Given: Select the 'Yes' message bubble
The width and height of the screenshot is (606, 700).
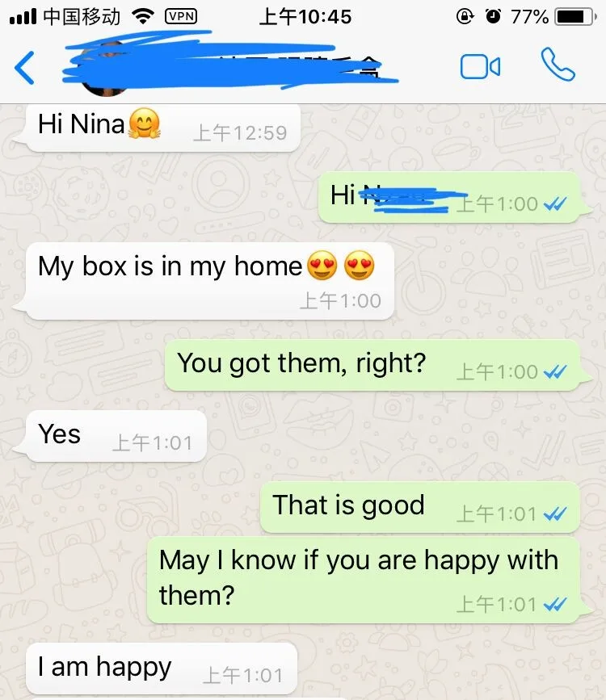Looking at the screenshot, I should (x=116, y=436).
